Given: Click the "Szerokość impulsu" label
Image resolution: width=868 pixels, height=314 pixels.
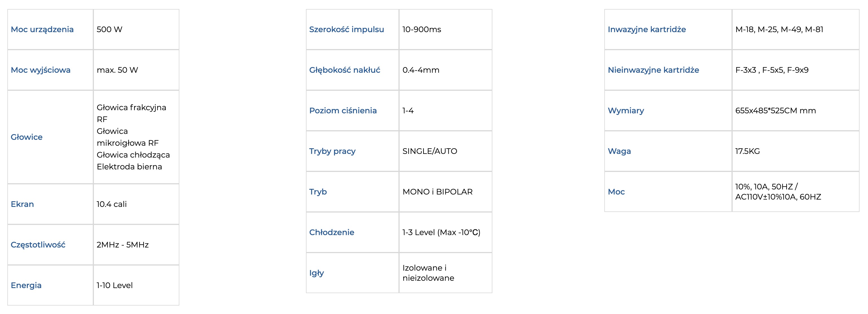Looking at the screenshot, I should pos(346,30).
